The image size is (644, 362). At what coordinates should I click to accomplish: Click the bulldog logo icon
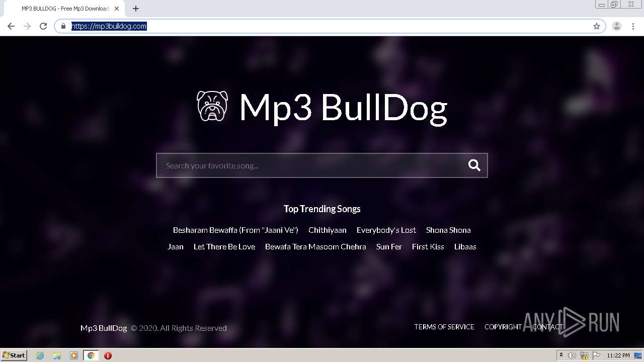(212, 106)
